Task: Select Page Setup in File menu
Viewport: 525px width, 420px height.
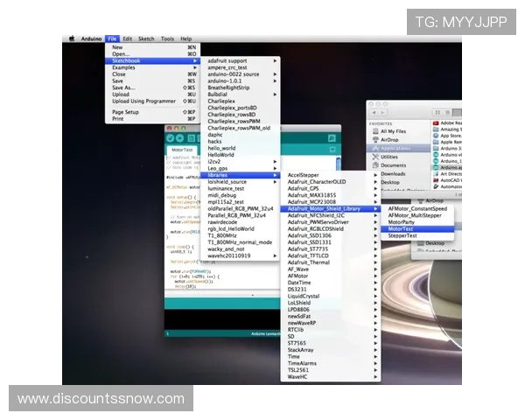Action: pos(125,112)
